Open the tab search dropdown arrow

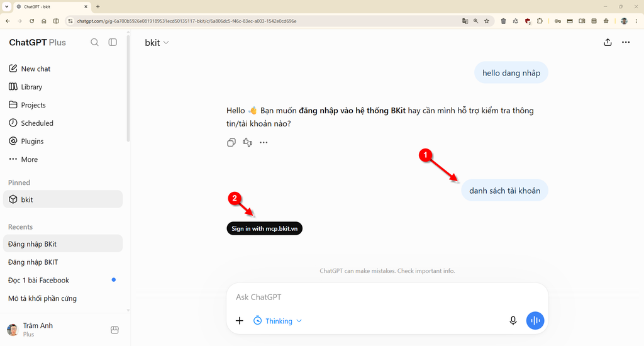click(6, 6)
